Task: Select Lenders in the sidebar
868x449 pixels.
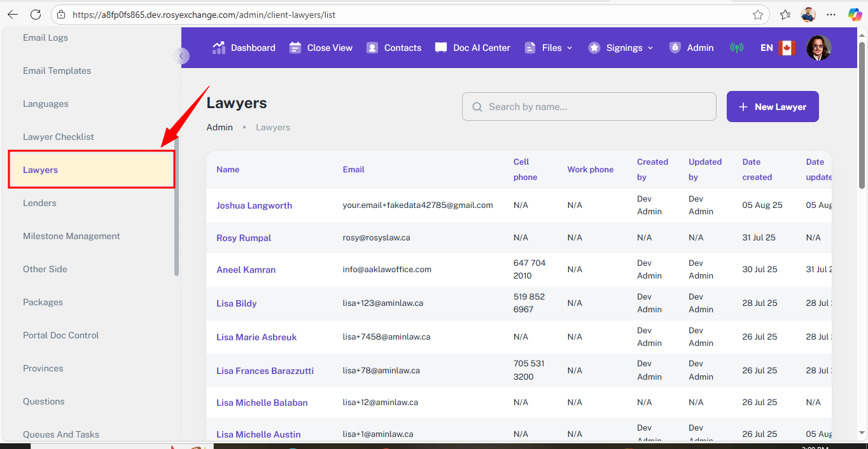Action: pos(39,203)
